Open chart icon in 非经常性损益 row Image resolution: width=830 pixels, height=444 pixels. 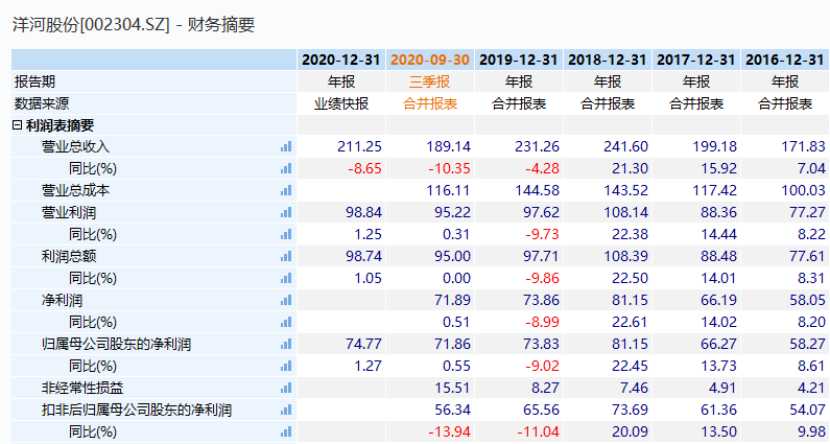pos(286,388)
